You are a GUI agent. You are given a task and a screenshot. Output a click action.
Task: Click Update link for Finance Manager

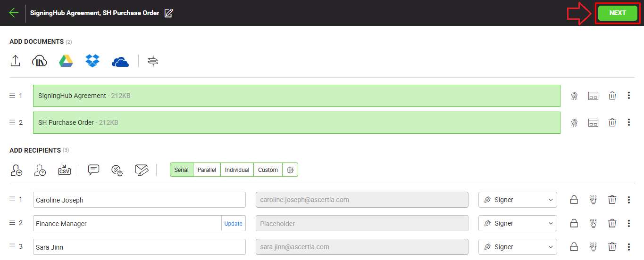[x=234, y=224]
